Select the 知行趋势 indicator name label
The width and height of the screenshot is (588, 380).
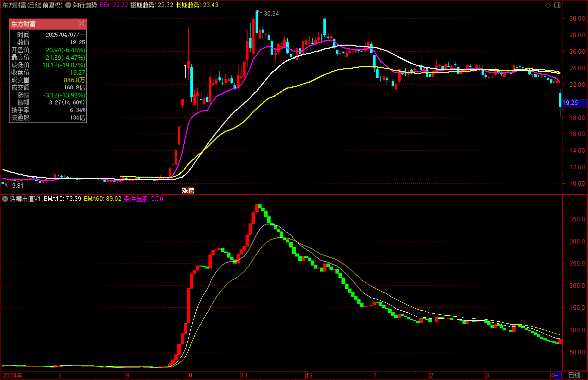84,5
